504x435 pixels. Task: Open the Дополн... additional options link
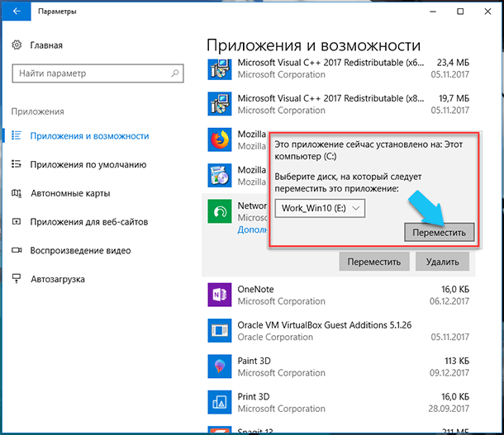click(x=252, y=229)
